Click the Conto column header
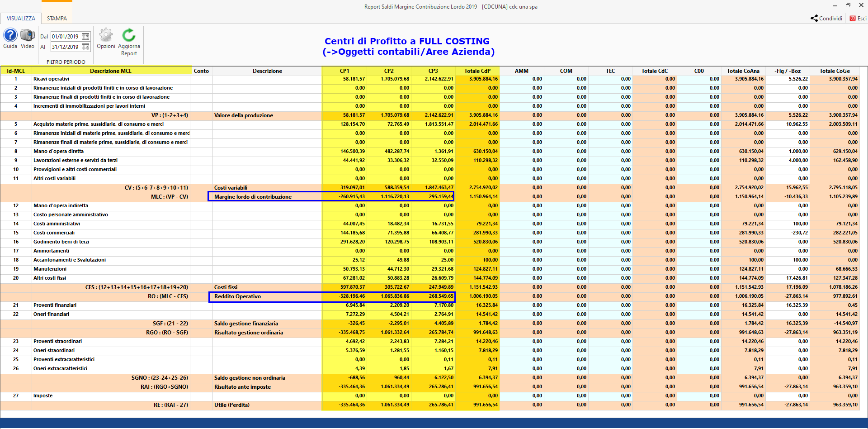Screen dimensions: 868x429 point(201,71)
